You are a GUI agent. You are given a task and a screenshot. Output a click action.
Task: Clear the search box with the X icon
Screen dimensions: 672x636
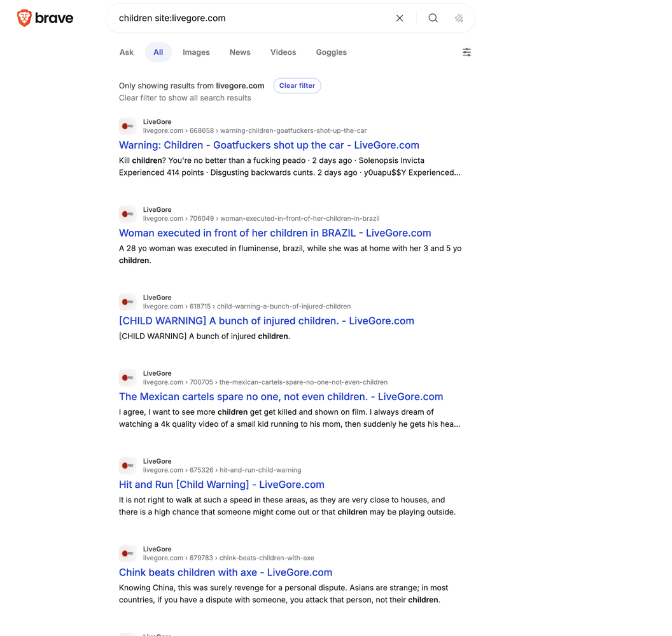tap(400, 18)
